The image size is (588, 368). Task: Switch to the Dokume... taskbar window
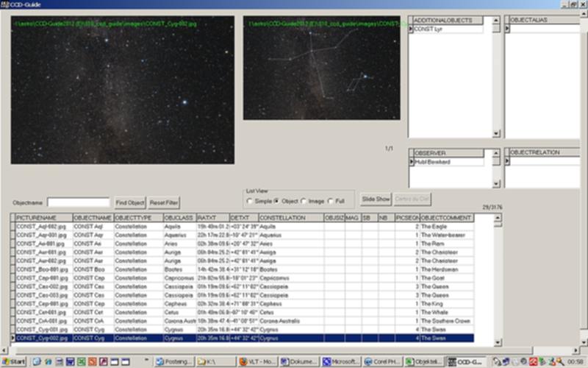299,361
